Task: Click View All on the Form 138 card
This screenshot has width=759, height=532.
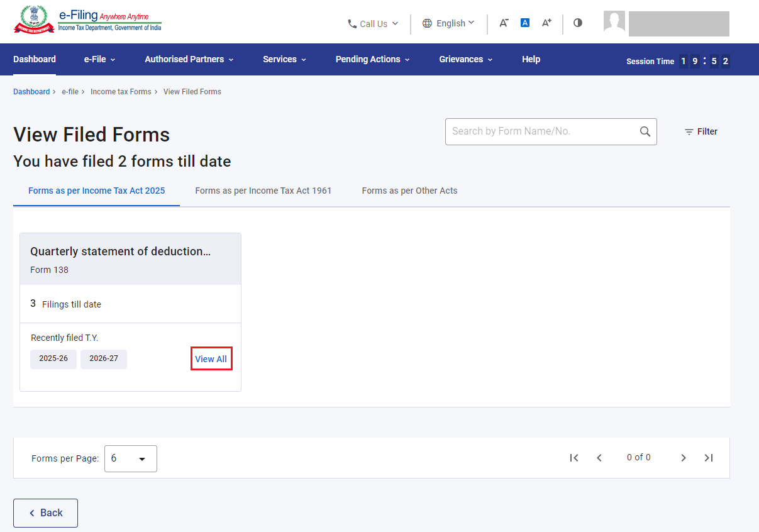Action: point(211,359)
